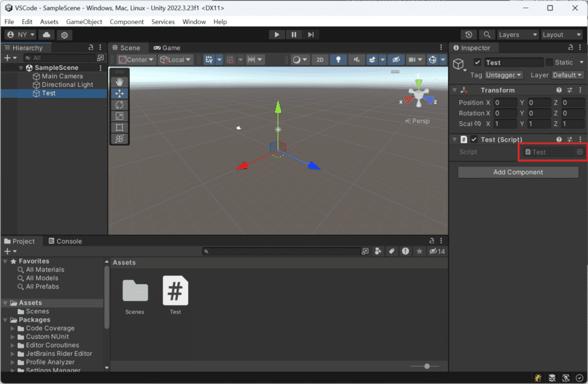588x384 pixels.
Task: Toggle 2D view mode
Action: (320, 60)
